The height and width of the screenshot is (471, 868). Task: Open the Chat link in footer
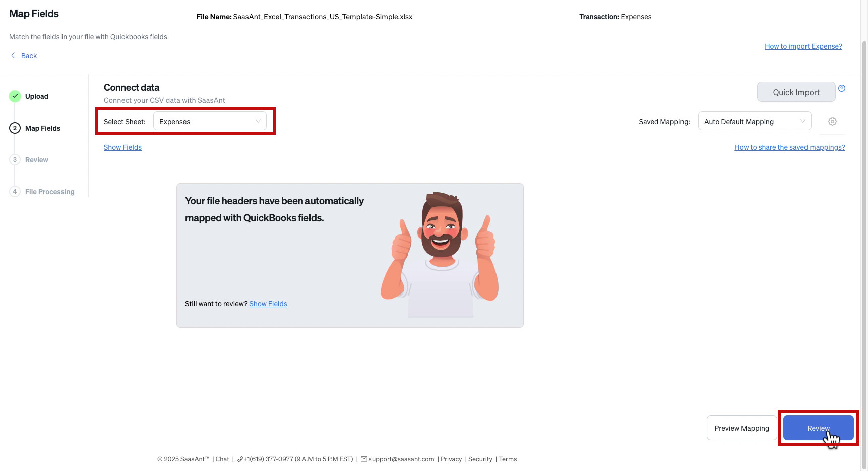coord(222,459)
